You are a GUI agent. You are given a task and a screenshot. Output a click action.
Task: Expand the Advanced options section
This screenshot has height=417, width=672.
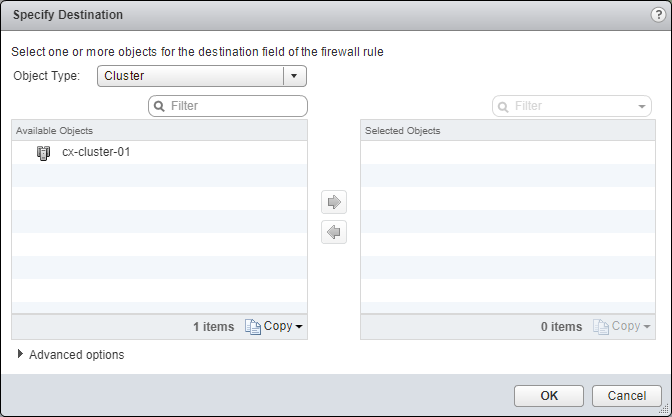(x=22, y=354)
